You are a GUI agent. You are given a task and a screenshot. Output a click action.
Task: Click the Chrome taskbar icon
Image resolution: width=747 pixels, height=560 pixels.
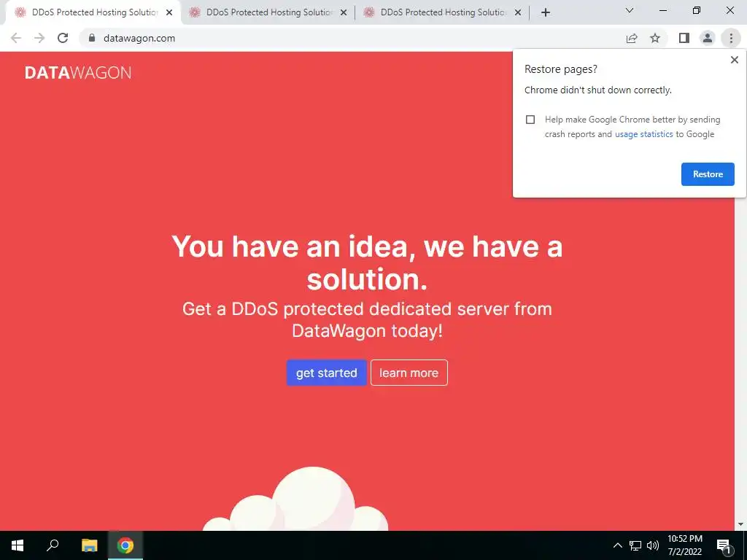[x=125, y=545]
